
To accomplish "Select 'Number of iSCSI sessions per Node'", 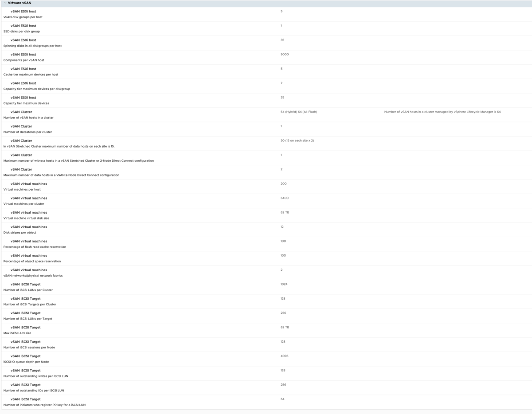I will 29,347.
